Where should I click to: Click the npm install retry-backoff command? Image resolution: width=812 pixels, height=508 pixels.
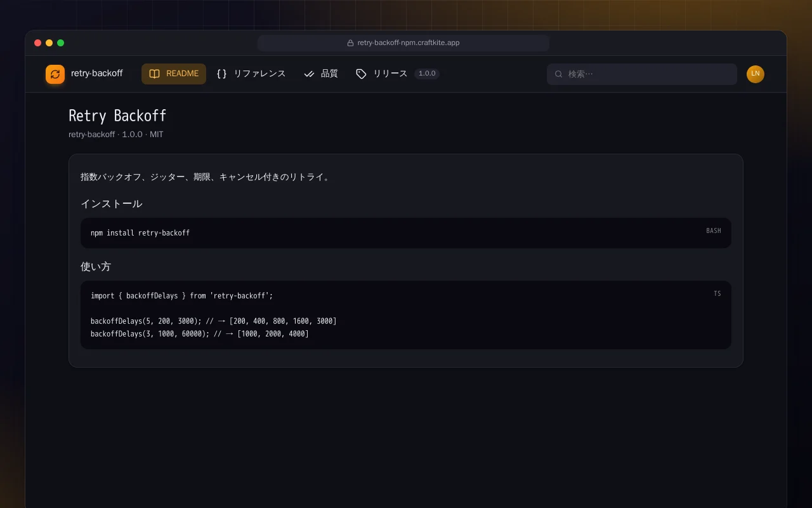coord(140,233)
